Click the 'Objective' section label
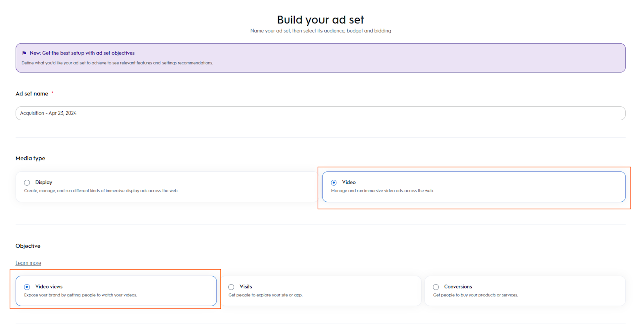Viewport: 644px width, 329px height. 28,246
